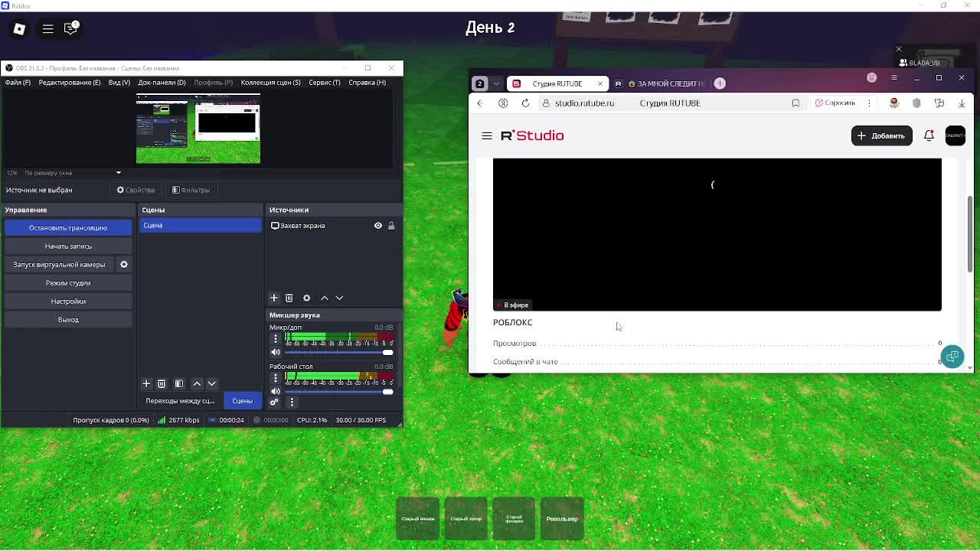The image size is (980, 551).
Task: Open Файл menu in OBS
Action: pos(18,83)
